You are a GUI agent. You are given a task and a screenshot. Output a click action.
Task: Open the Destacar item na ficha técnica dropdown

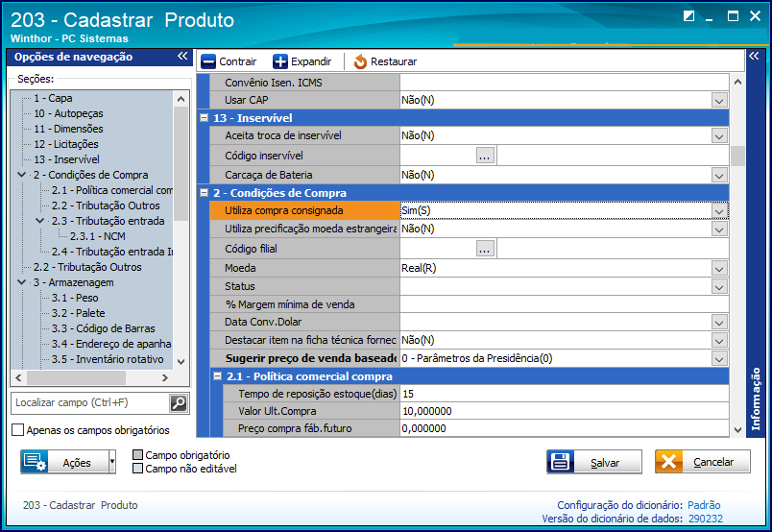point(719,340)
